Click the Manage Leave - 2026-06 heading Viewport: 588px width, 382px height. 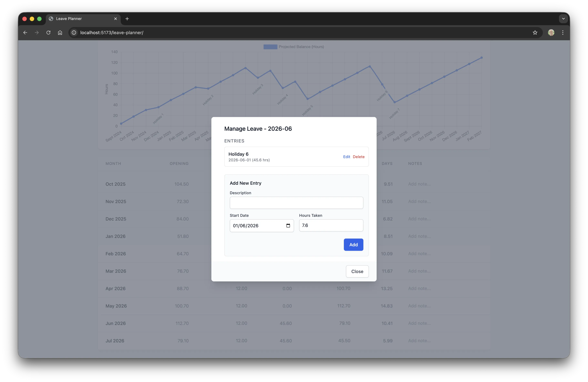pyautogui.click(x=258, y=129)
